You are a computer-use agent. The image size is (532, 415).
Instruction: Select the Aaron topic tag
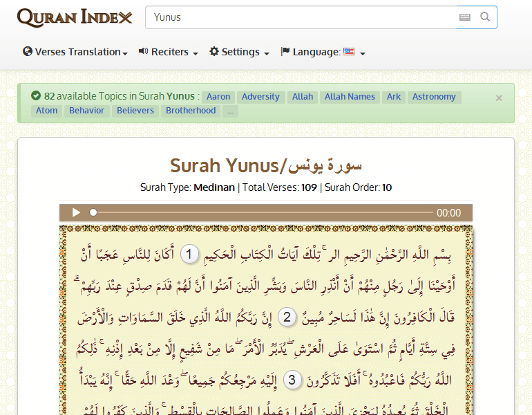218,97
